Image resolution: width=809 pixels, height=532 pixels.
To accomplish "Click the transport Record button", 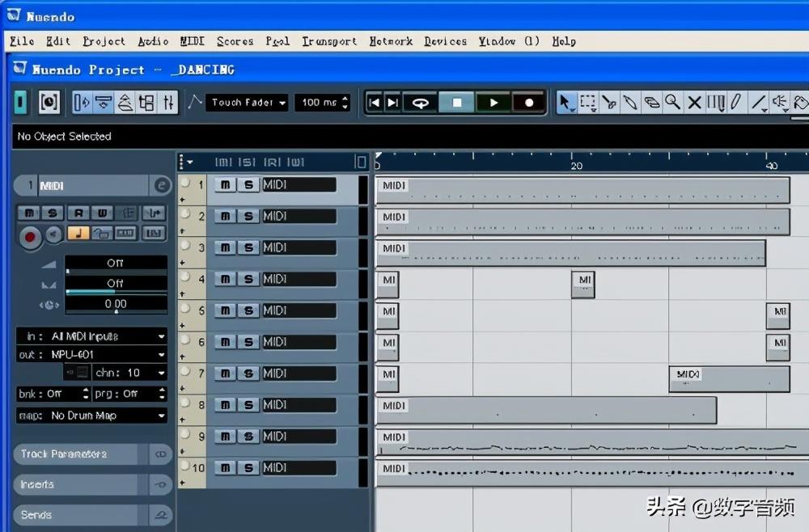I will (529, 103).
